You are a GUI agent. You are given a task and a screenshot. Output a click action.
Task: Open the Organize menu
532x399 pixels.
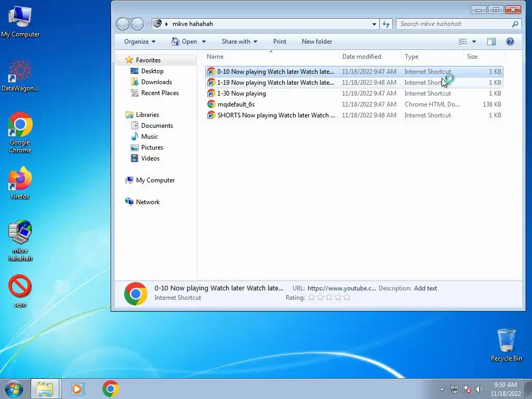click(139, 42)
